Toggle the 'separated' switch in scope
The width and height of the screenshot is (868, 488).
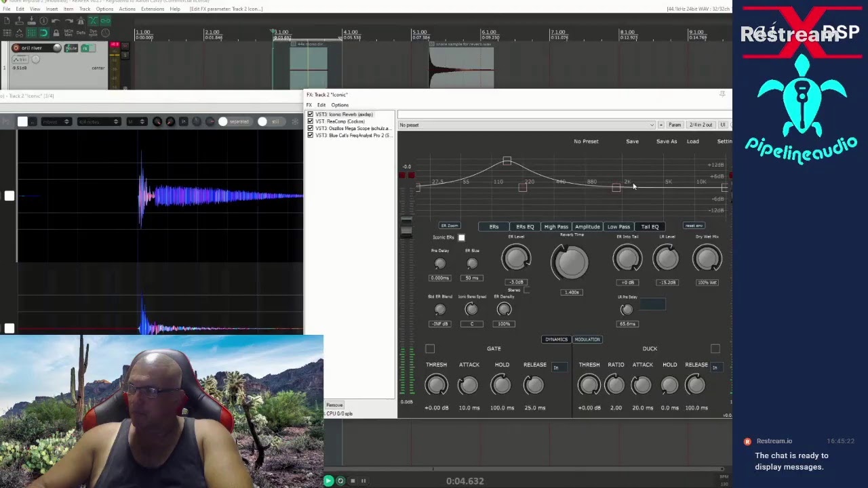(235, 121)
